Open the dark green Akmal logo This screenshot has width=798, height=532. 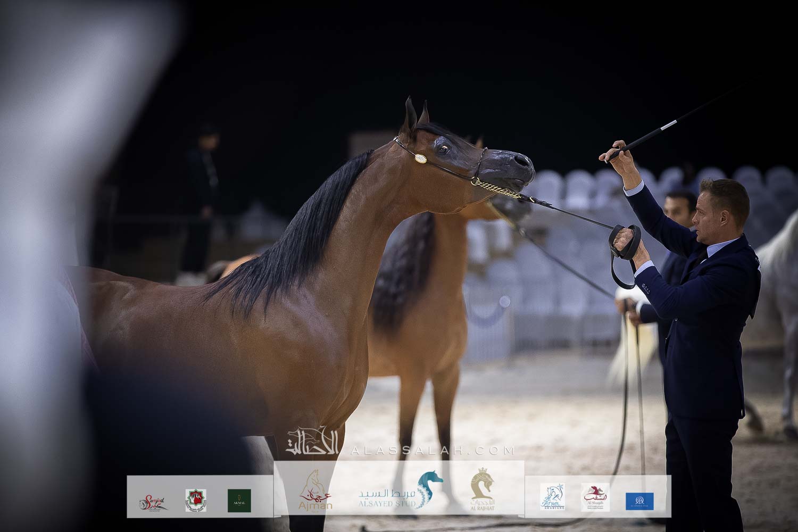239,501
